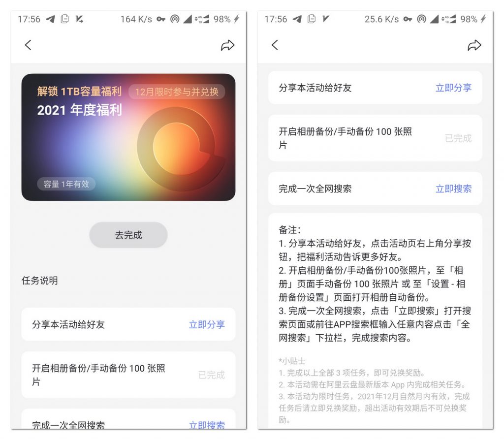
Task: Tap the 12月限时参与并兑换 badge
Action: tap(177, 92)
